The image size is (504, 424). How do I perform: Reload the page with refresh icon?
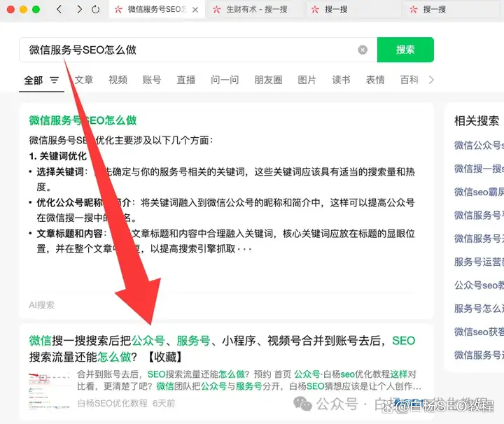(x=95, y=9)
